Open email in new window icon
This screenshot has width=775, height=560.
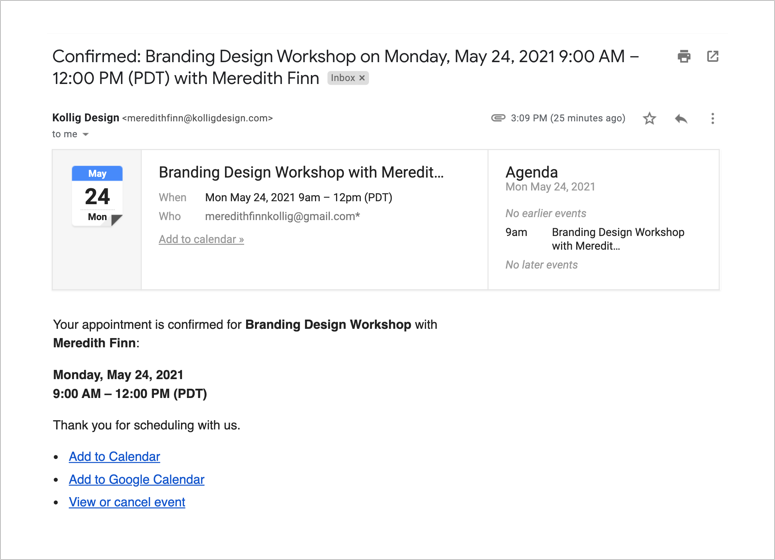tap(713, 57)
